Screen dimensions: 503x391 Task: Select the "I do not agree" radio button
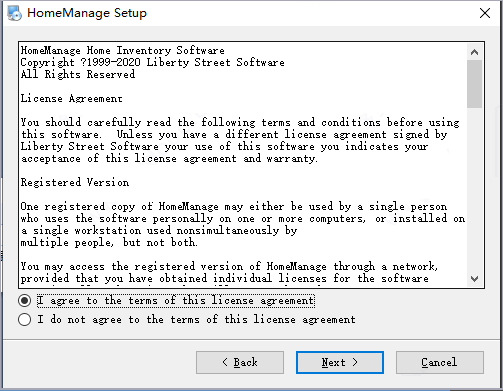(25, 319)
